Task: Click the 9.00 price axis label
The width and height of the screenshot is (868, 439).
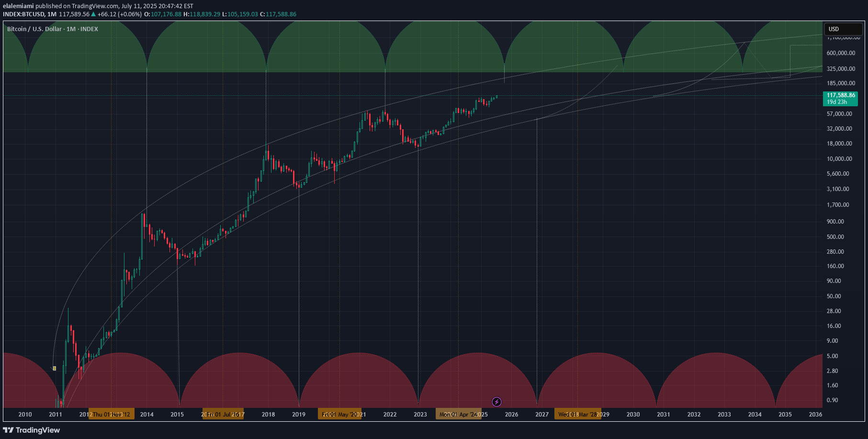Action: (833, 341)
